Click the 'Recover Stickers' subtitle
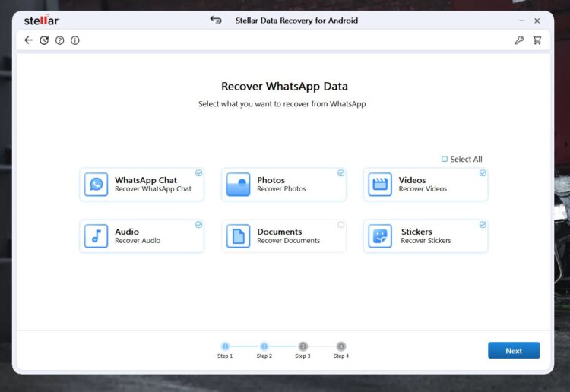570x392 pixels. 426,241
